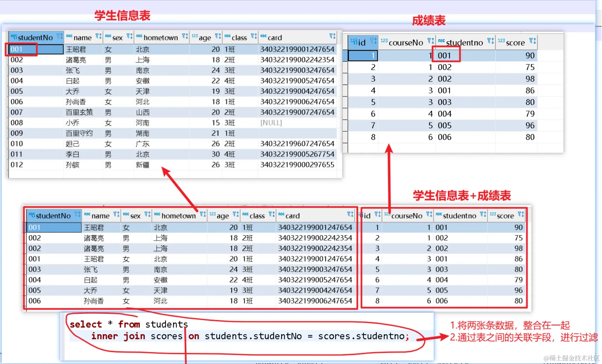Open card filter icon in joined 学生信息表+成绩表 result

(350, 214)
